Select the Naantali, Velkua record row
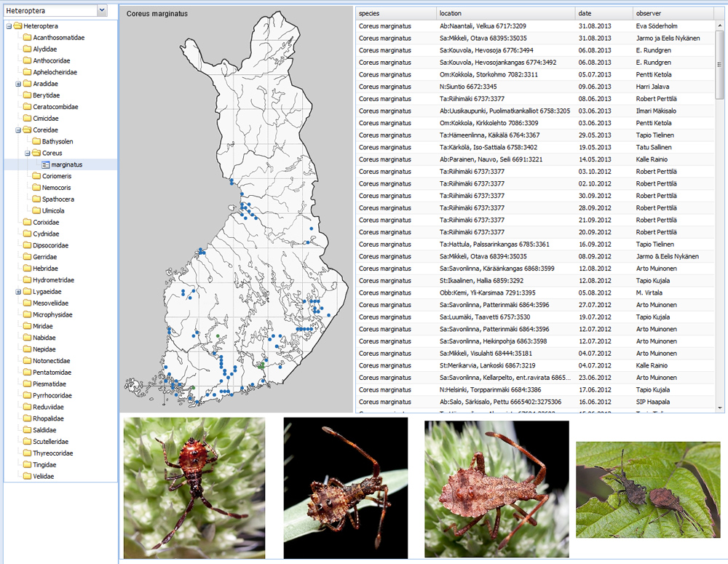The image size is (728, 564). [535, 26]
